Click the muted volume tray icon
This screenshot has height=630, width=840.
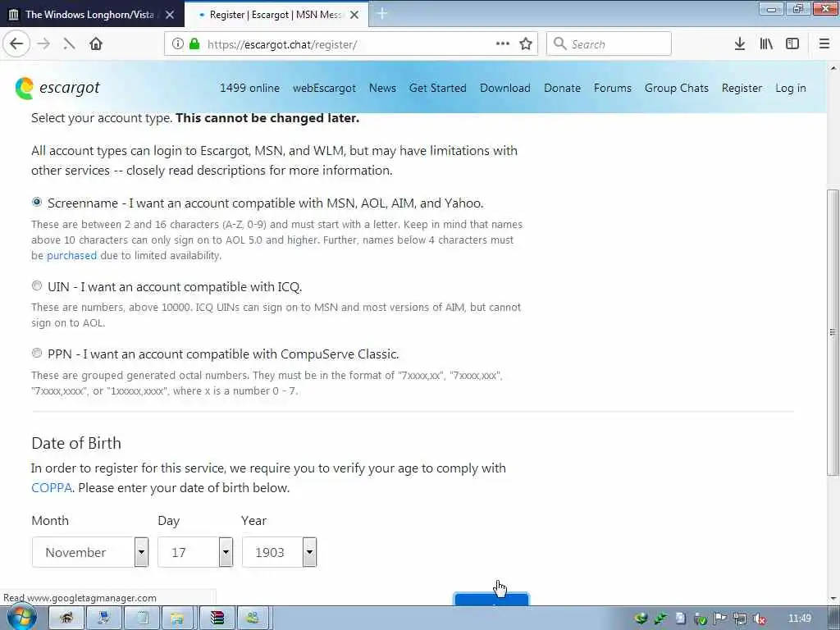[759, 619]
